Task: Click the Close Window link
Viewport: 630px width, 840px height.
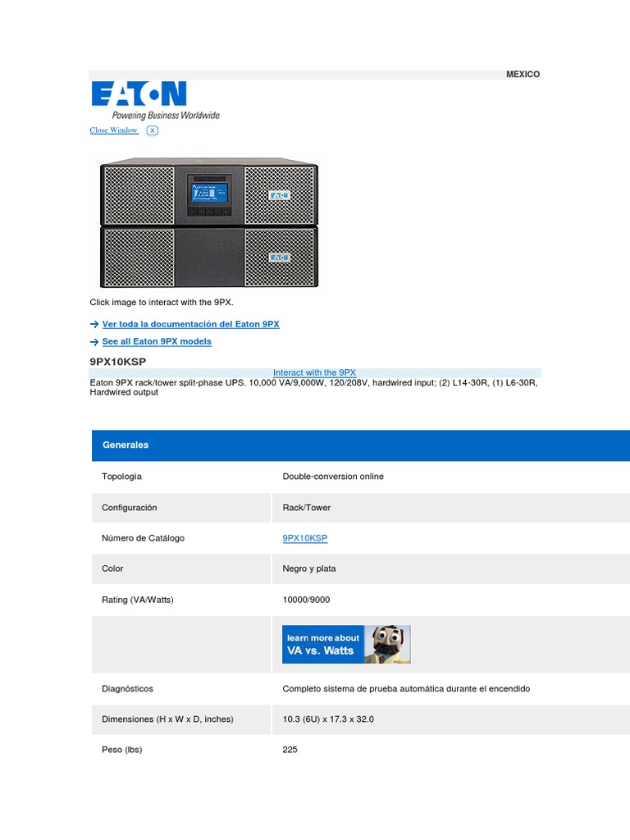Action: click(114, 130)
